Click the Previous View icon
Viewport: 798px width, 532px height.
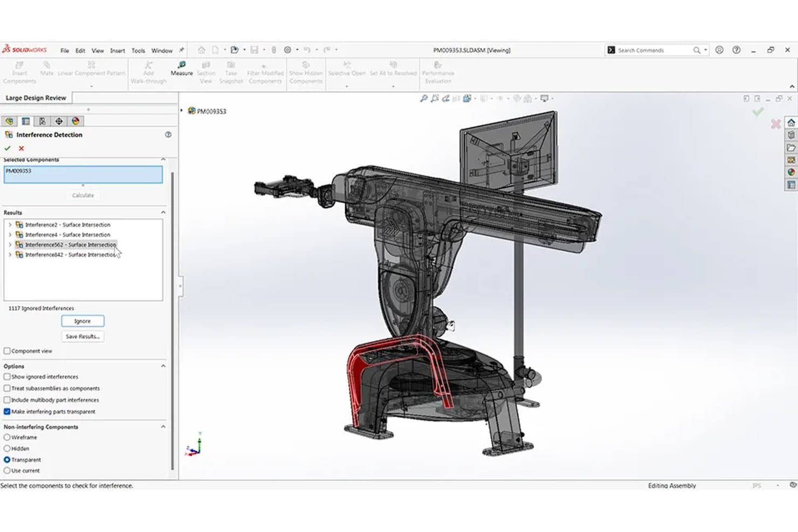[445, 99]
